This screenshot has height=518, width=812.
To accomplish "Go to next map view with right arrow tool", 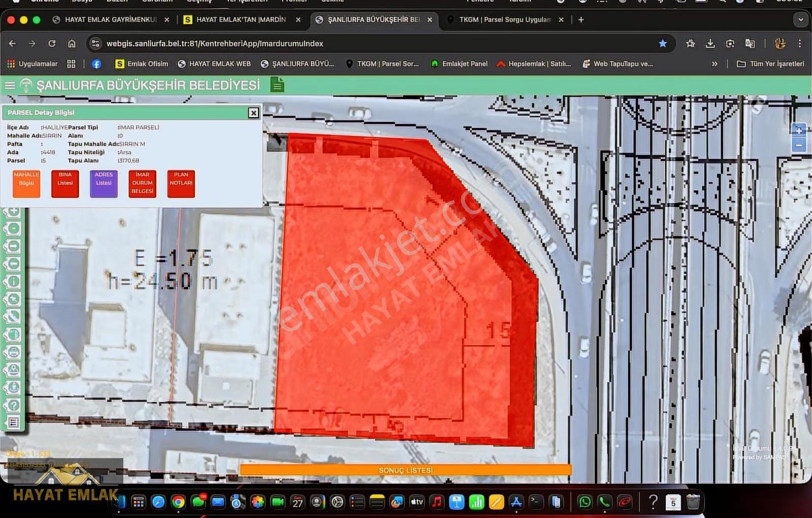I will coord(14,246).
